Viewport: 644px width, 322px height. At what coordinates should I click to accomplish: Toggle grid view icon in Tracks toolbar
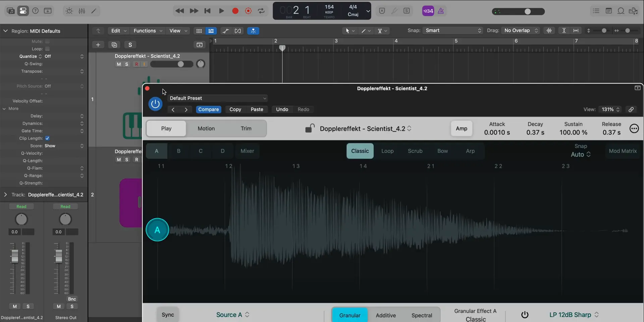coord(199,31)
